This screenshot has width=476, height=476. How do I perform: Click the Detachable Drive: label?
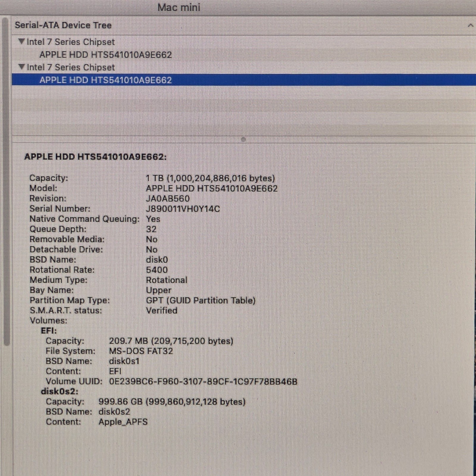point(66,249)
